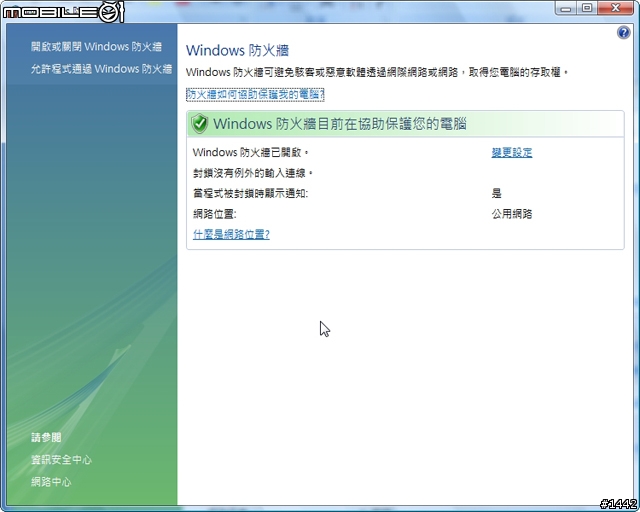Open the blue help question mark icon
This screenshot has height=512, width=640.
(623, 32)
